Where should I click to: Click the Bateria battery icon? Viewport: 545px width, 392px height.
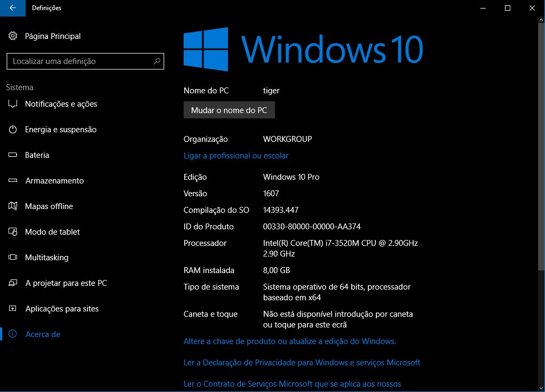click(x=13, y=155)
